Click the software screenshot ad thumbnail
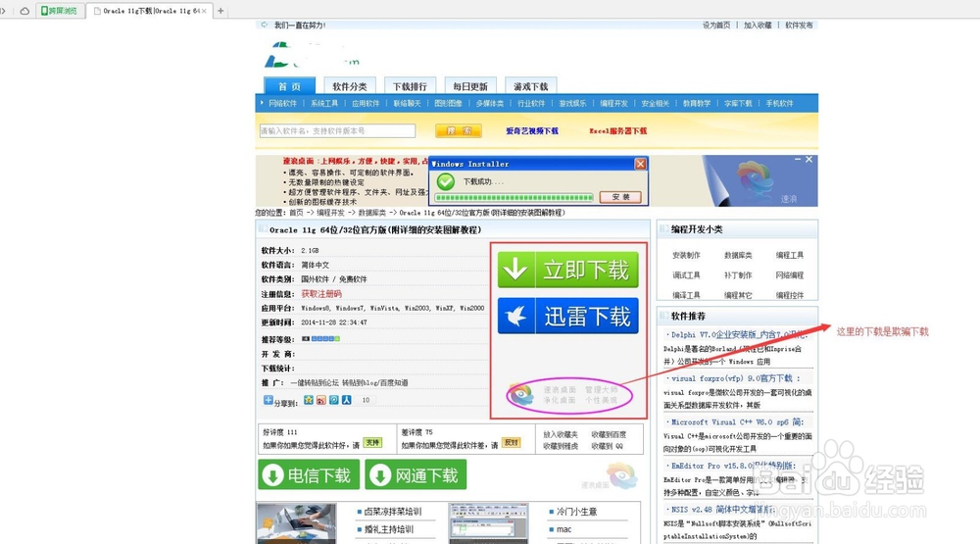 488,523
